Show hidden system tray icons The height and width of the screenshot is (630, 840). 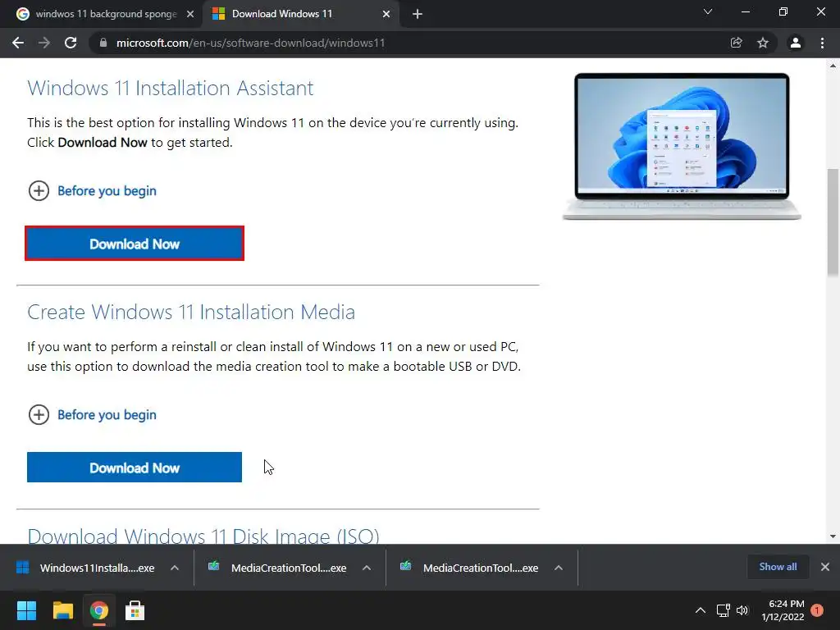click(701, 610)
